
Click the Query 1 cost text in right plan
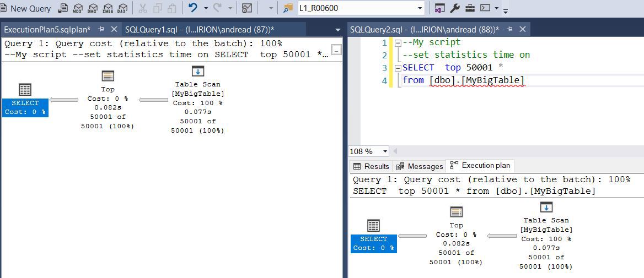click(x=491, y=179)
